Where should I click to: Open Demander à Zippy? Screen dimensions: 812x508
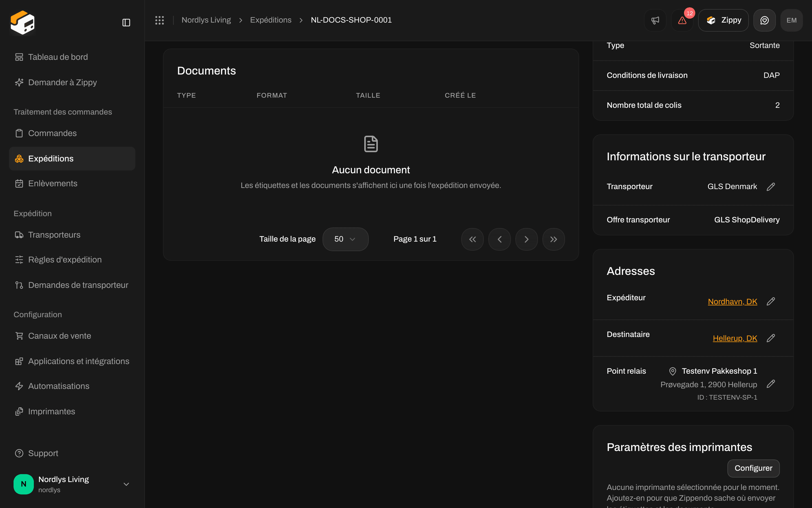click(x=72, y=82)
